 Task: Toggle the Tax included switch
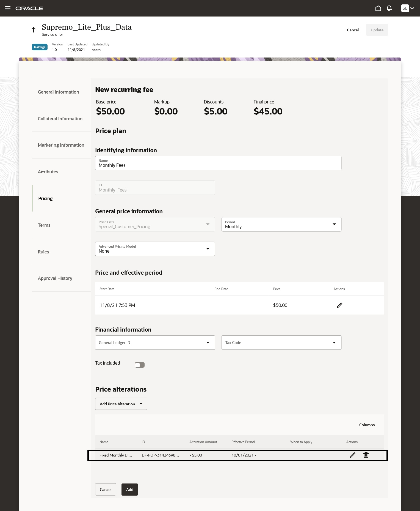(140, 365)
